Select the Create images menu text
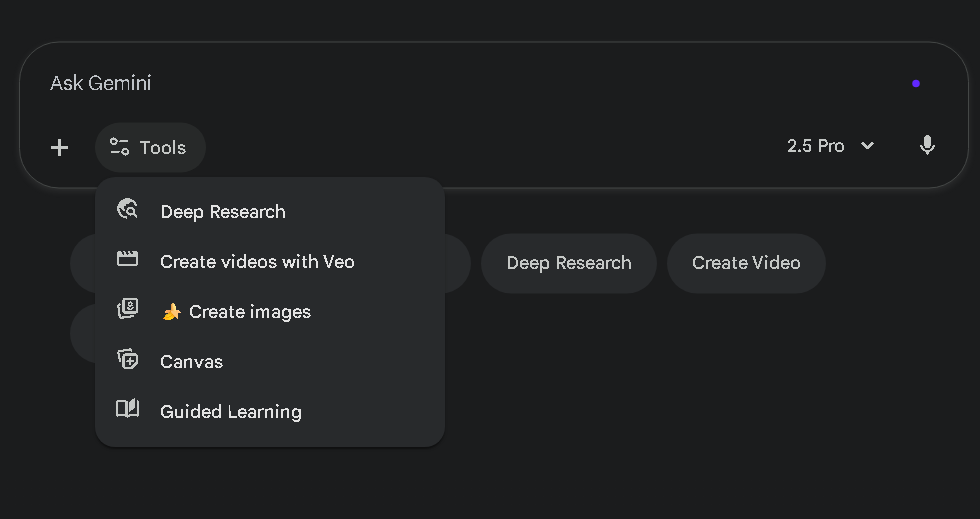 point(250,312)
